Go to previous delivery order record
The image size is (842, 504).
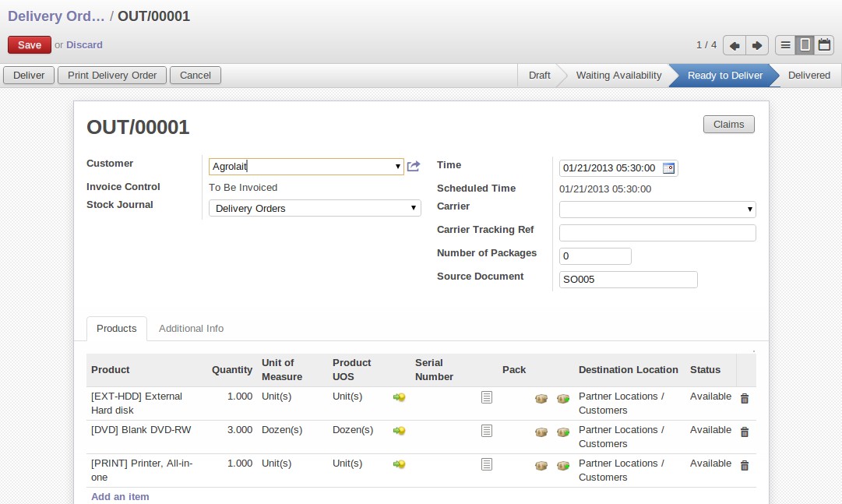point(735,45)
